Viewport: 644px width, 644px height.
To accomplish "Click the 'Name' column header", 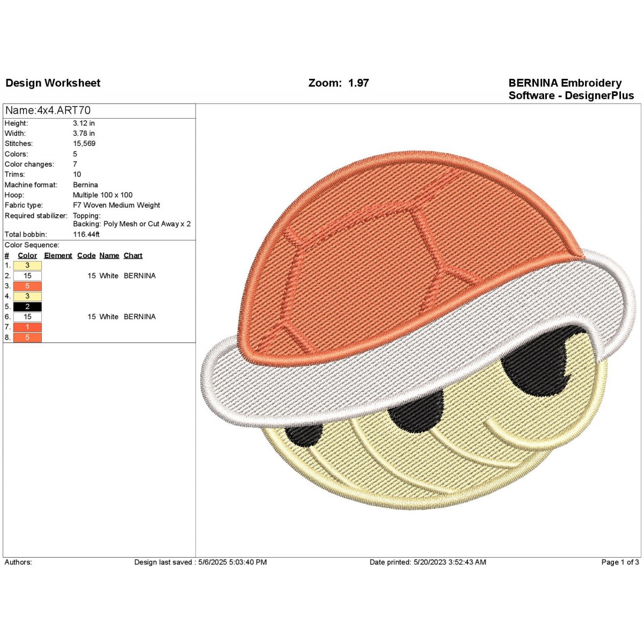I will 109,256.
